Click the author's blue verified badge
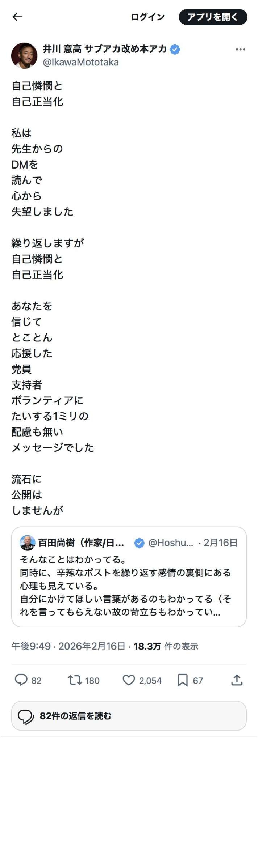Viewport: 258px width, 868px height. point(175,50)
